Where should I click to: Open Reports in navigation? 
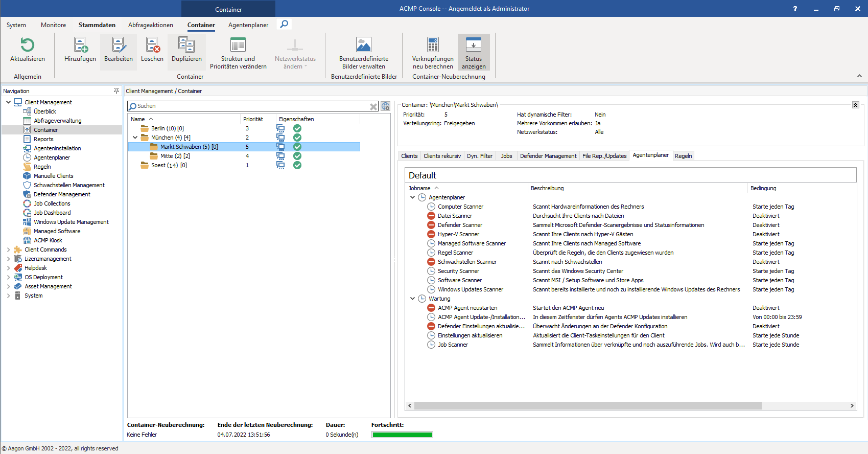click(43, 139)
